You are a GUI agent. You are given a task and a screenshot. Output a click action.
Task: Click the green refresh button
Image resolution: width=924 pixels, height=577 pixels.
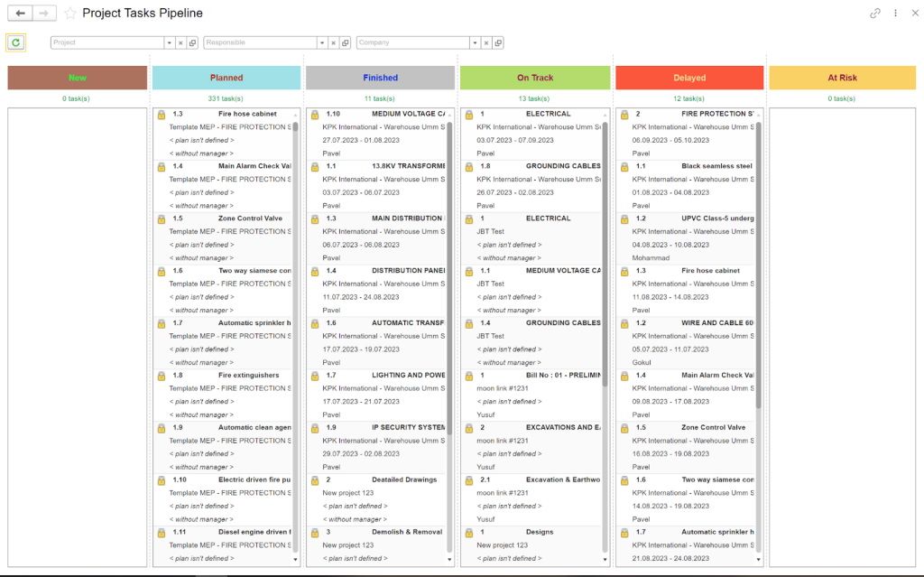(16, 42)
